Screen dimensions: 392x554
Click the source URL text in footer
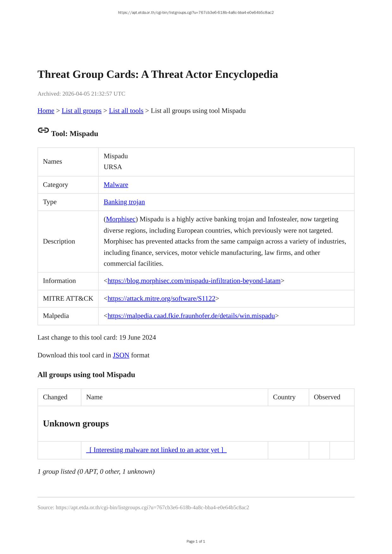[x=152, y=507]
